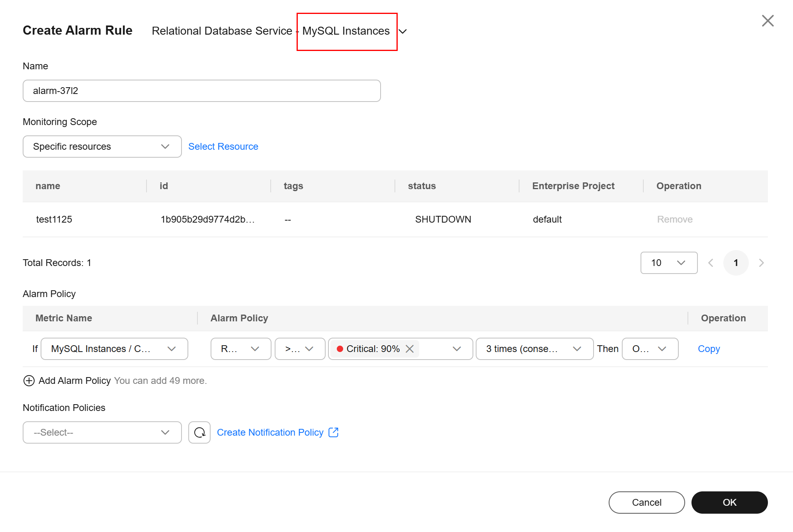Screen dimensions: 793x532
Task: Click the Metric Name column header
Action: (x=64, y=318)
